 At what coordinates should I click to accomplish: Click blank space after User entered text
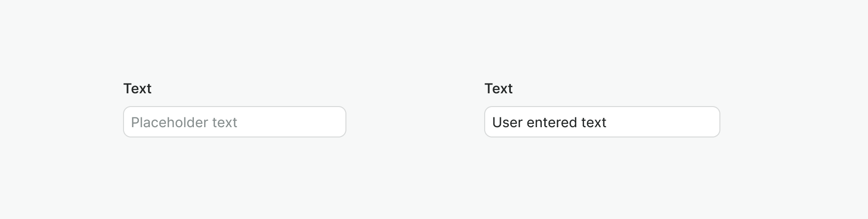(664, 122)
